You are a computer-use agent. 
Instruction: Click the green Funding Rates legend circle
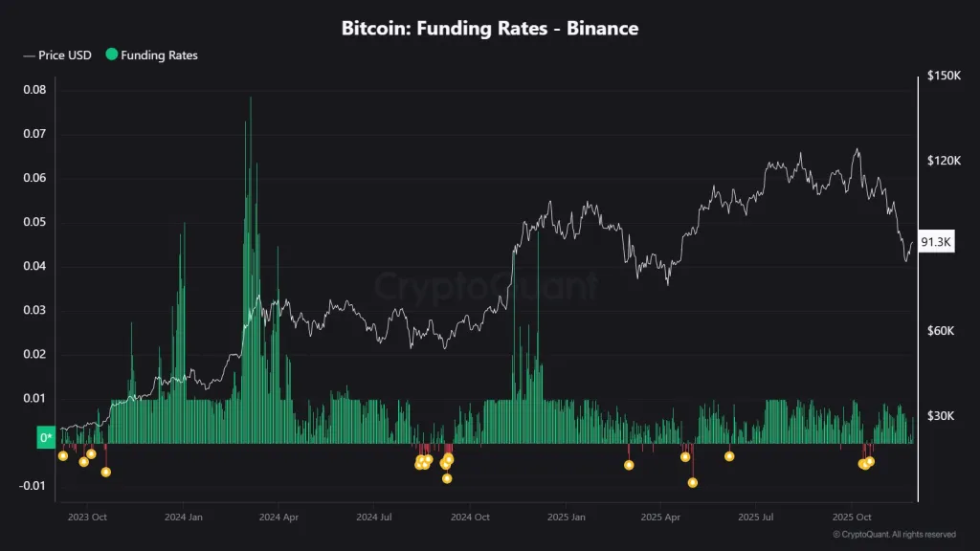112,55
